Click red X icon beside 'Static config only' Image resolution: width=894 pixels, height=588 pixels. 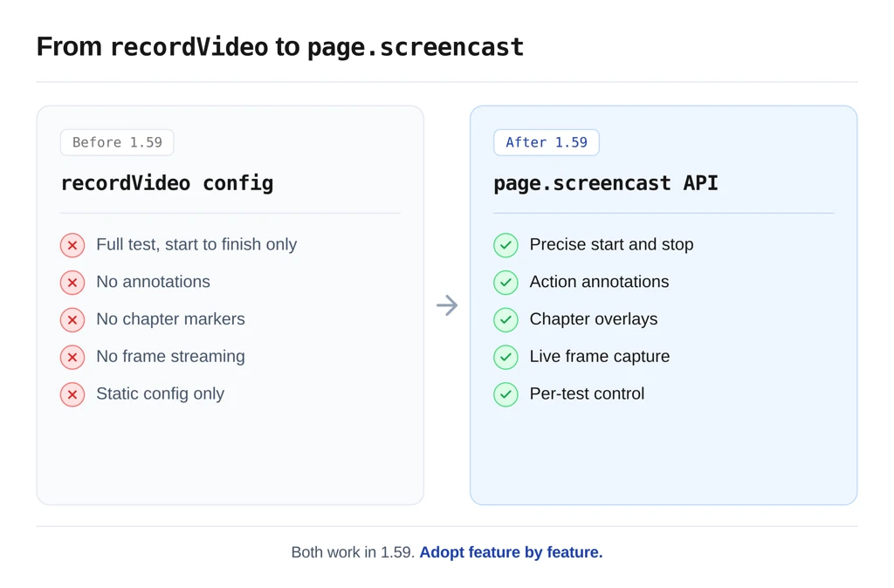[72, 394]
